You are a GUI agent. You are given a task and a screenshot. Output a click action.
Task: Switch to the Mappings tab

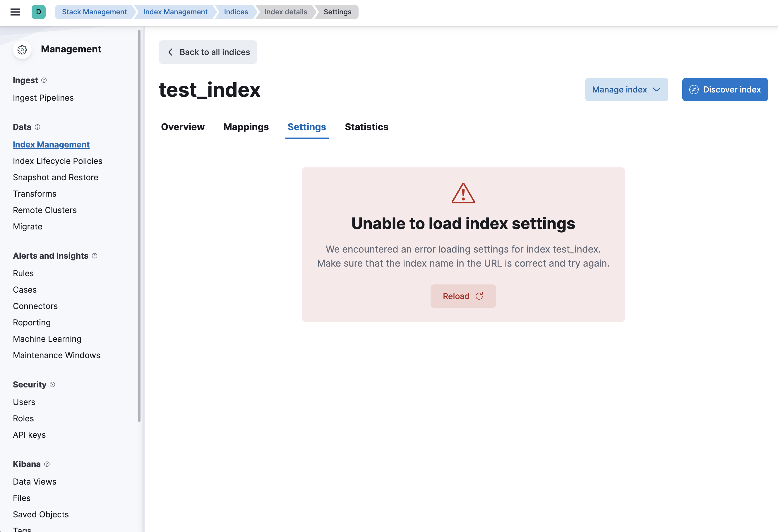point(246,126)
